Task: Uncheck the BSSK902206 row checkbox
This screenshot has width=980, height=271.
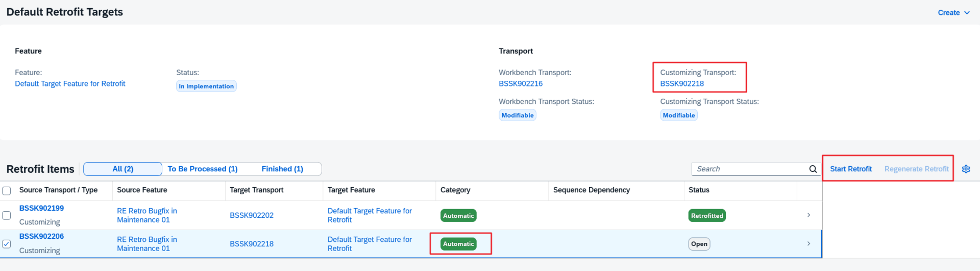Action: (7, 244)
